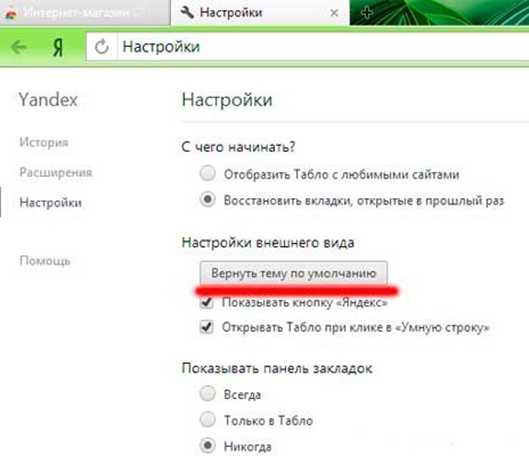Click Вернуть тему по умолчанию button
The image size is (529, 461).
click(x=293, y=273)
